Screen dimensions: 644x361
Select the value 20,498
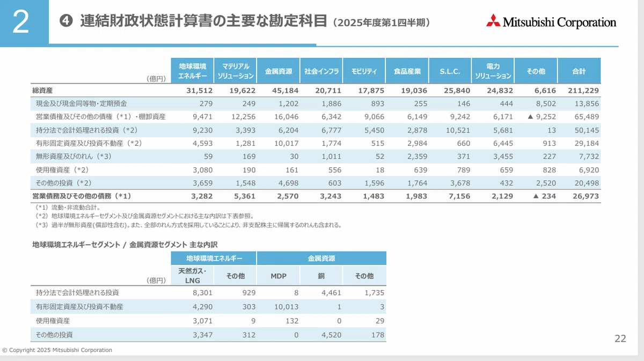point(586,183)
